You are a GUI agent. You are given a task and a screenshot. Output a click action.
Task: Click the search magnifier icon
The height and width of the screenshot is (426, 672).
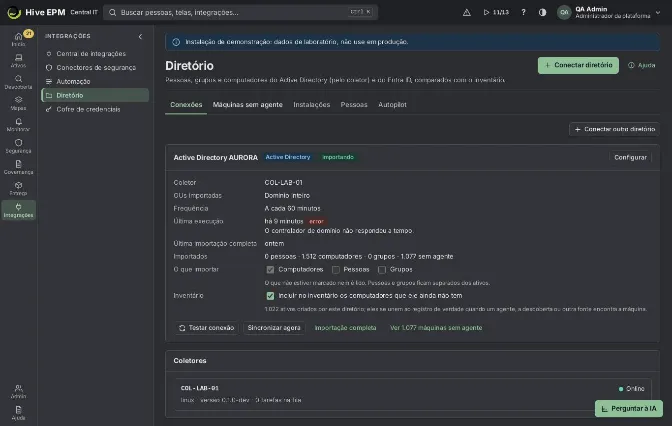[x=112, y=12]
